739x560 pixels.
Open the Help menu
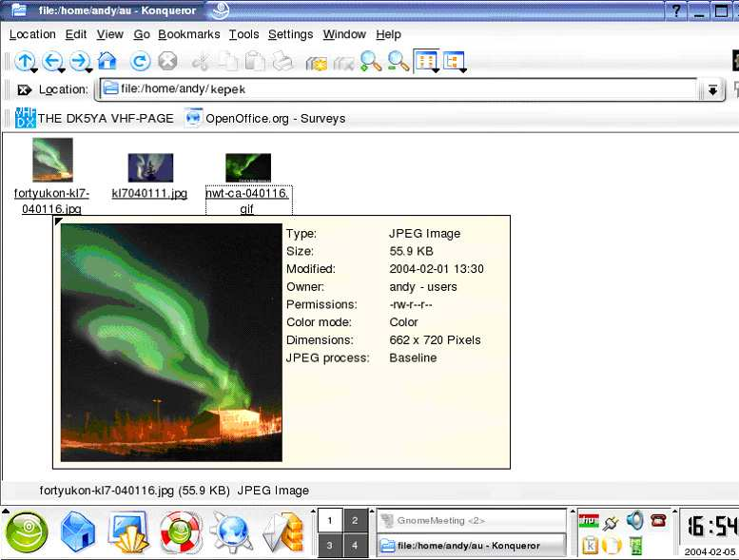[x=388, y=34]
